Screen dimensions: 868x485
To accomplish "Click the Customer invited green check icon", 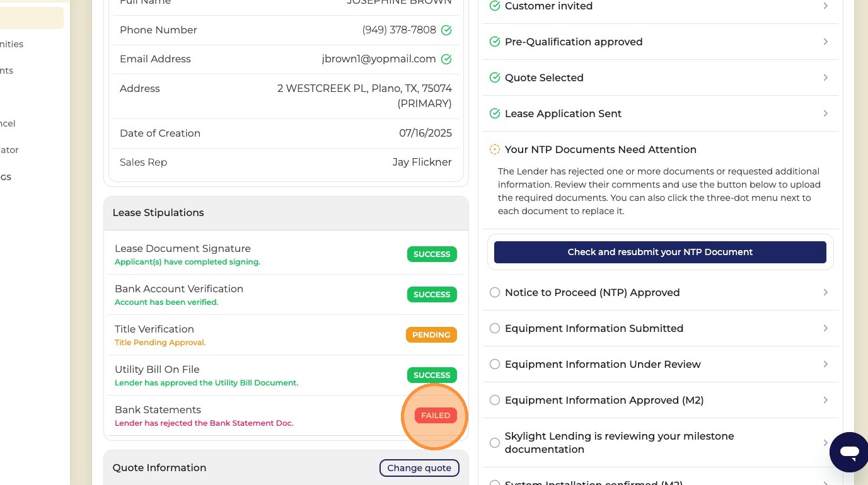I will tap(495, 6).
